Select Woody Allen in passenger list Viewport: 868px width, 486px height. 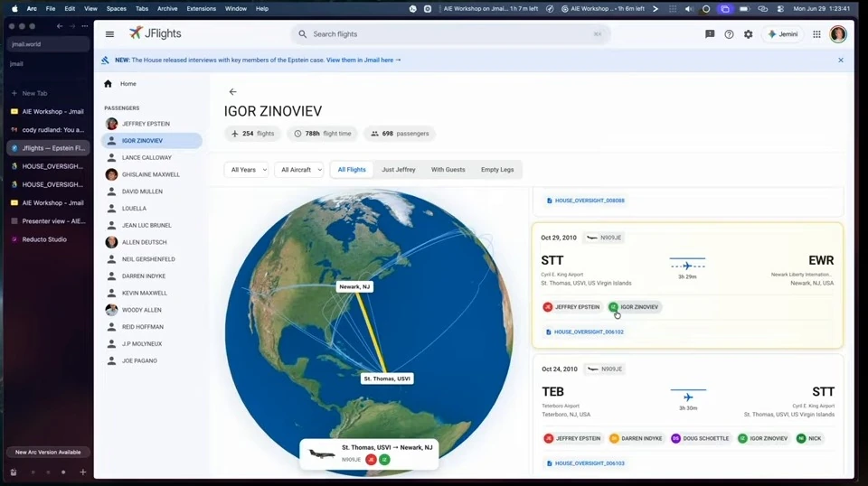[152, 310]
